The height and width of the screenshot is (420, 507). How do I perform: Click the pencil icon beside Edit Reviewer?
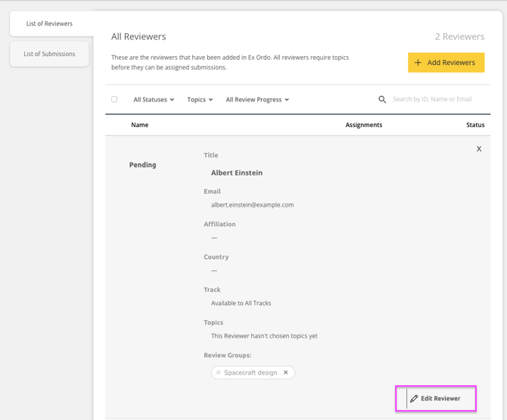point(414,399)
